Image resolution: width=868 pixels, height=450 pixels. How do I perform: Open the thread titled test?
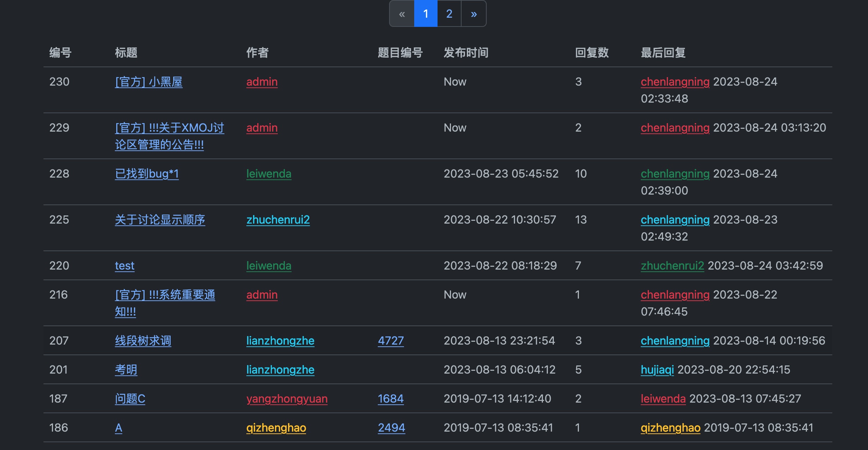[124, 266]
